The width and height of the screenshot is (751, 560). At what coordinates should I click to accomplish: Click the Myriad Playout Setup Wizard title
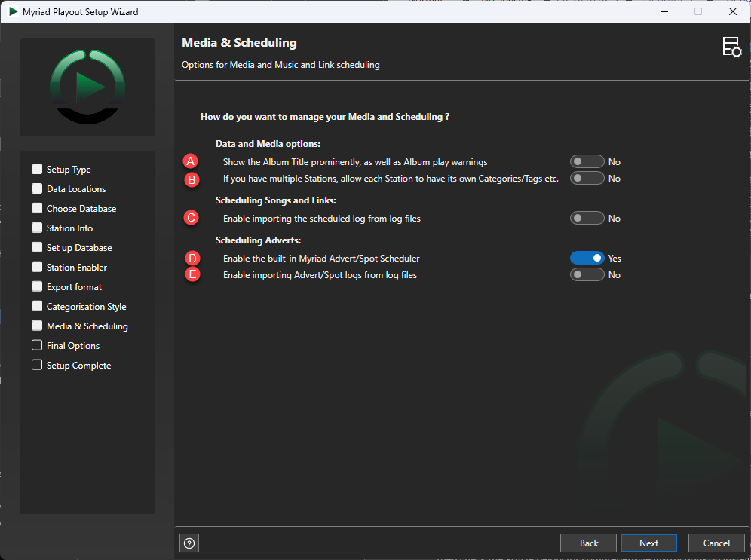pyautogui.click(x=81, y=12)
